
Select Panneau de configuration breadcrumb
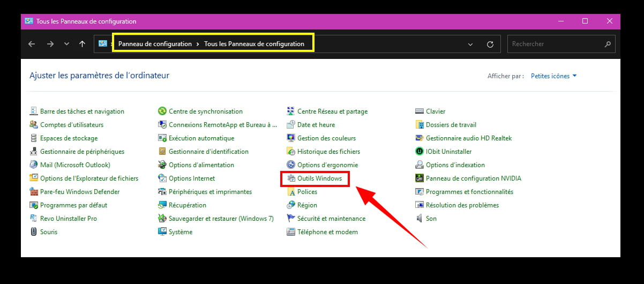pyautogui.click(x=155, y=44)
